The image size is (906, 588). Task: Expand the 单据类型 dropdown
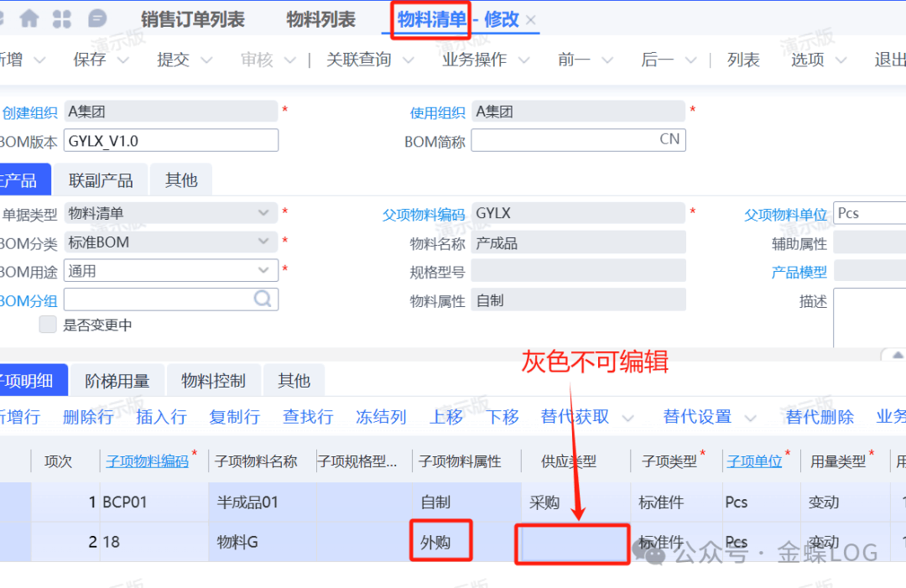[264, 214]
